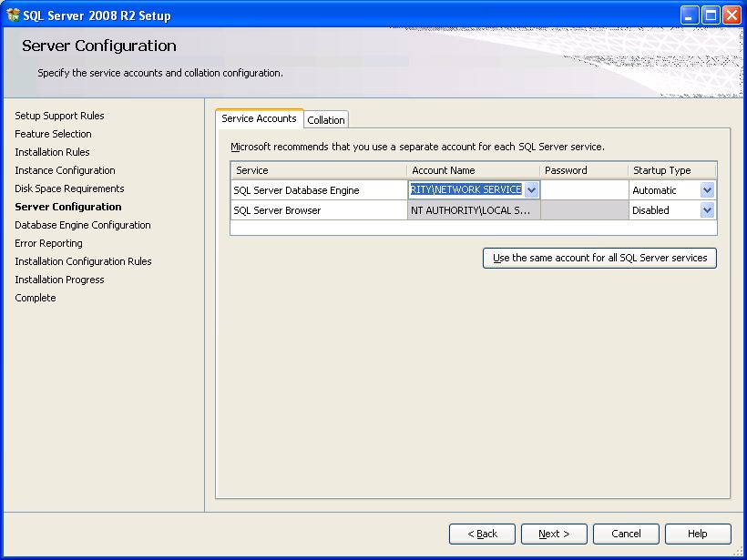The height and width of the screenshot is (560, 747).
Task: Go back with the Back button
Action: click(x=482, y=534)
